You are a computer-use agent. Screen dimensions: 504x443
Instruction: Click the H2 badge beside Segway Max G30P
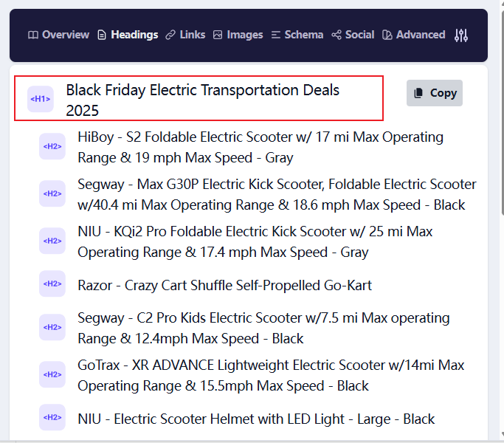(52, 194)
